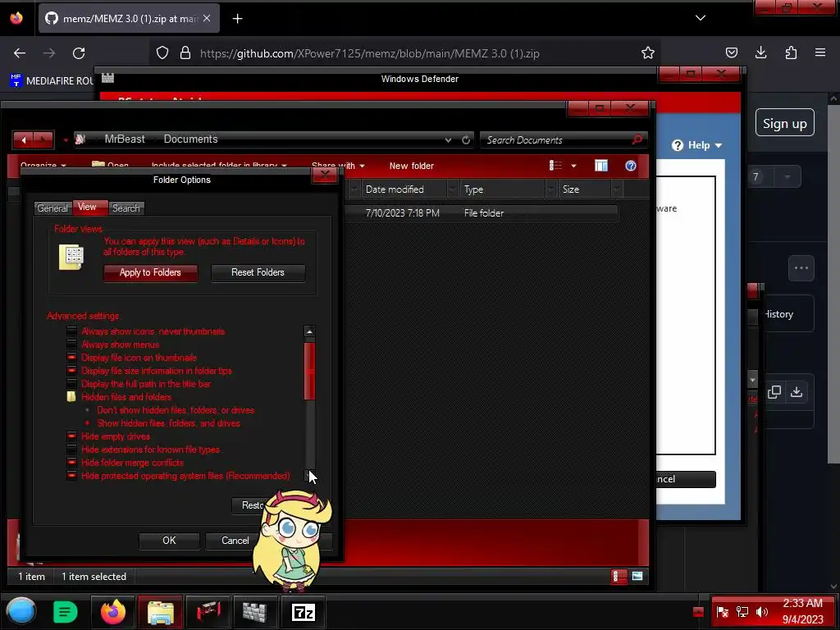Save page to Pocket
The width and height of the screenshot is (840, 630).
[731, 52]
